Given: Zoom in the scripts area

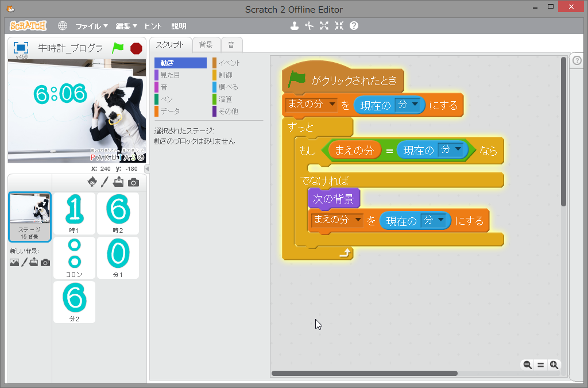Looking at the screenshot, I should 554,365.
